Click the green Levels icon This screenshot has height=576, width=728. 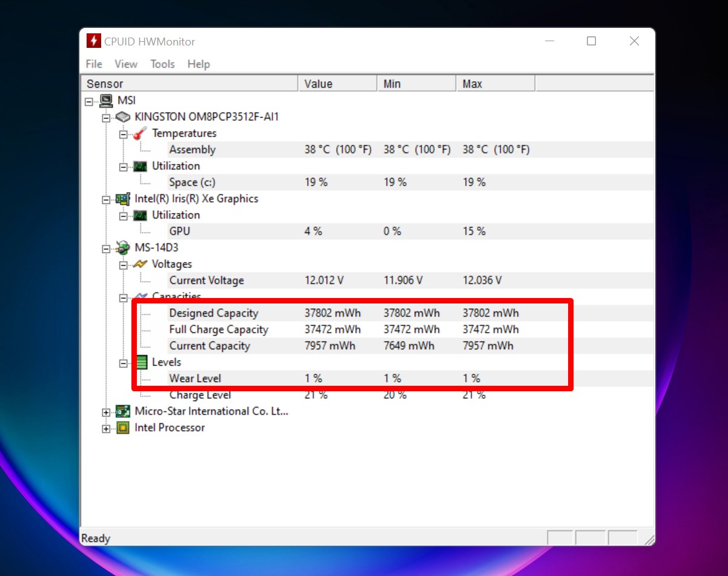pyautogui.click(x=141, y=362)
